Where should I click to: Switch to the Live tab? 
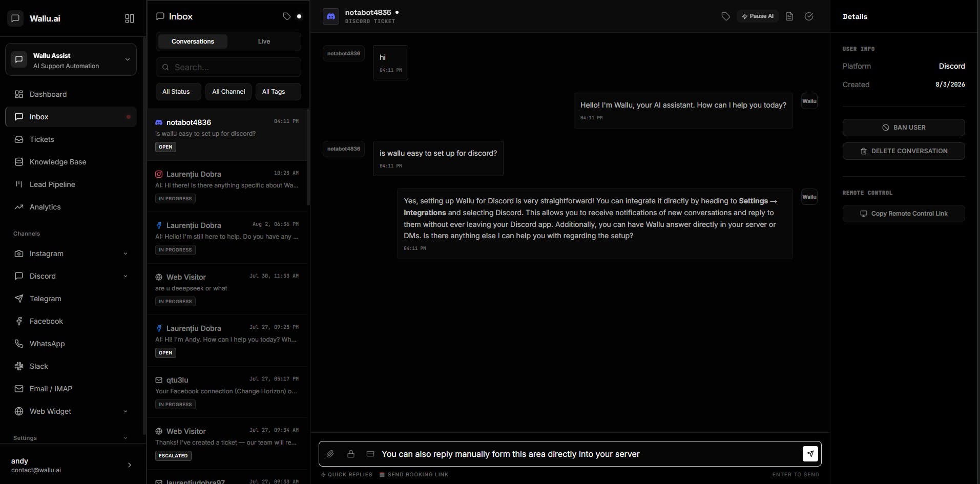point(264,41)
